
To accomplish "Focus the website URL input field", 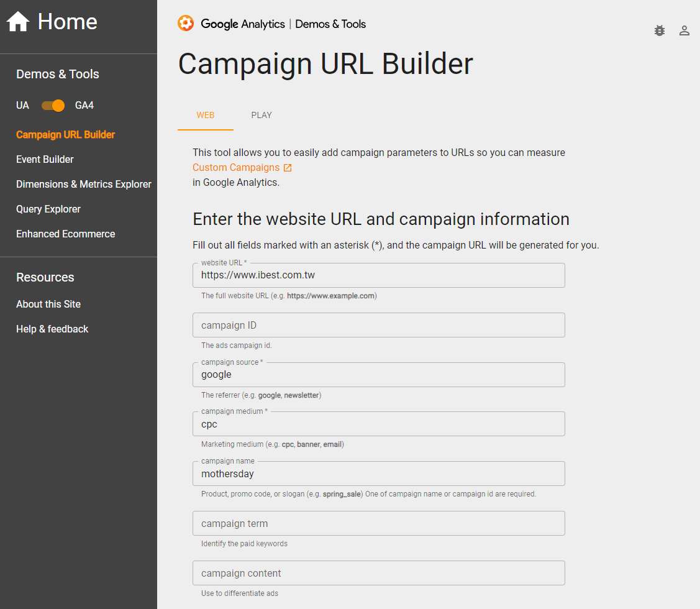I will pos(379,275).
